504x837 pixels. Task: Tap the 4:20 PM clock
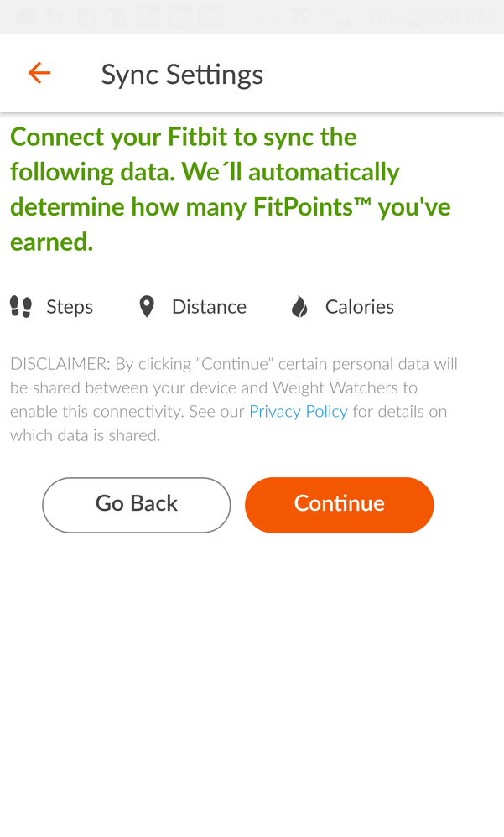(x=458, y=18)
